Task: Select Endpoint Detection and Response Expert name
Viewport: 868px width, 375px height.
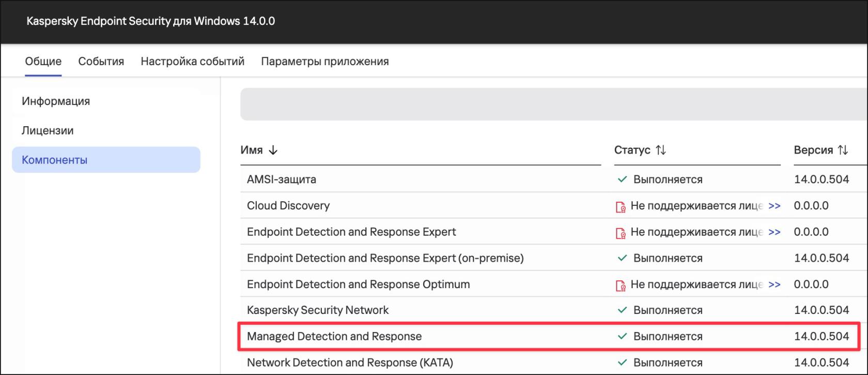Action: [351, 232]
